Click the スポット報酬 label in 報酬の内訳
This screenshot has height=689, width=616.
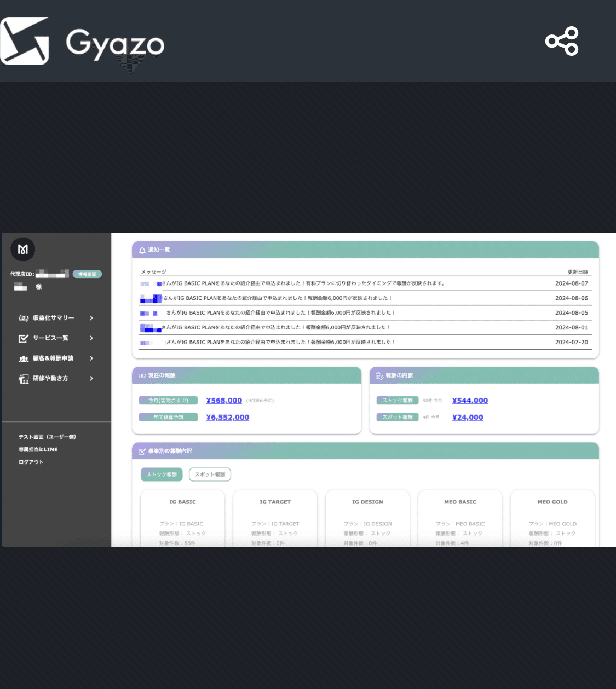click(398, 417)
